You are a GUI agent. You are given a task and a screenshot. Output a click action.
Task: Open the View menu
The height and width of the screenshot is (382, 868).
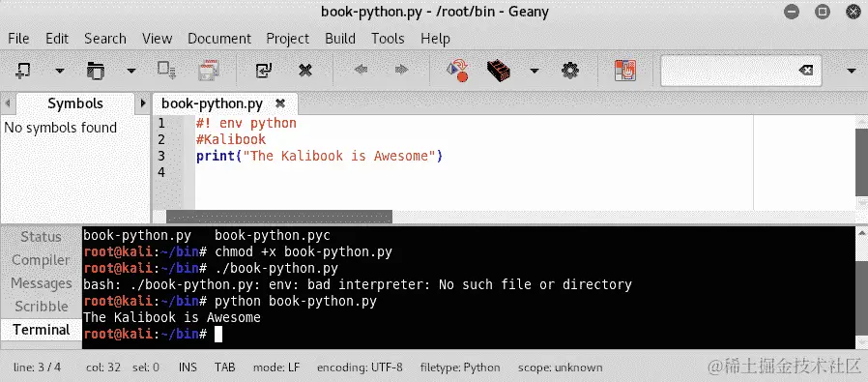[x=158, y=39]
